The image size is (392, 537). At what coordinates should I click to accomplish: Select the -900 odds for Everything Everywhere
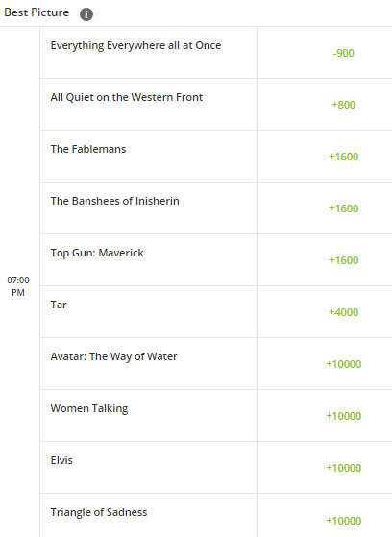point(343,53)
